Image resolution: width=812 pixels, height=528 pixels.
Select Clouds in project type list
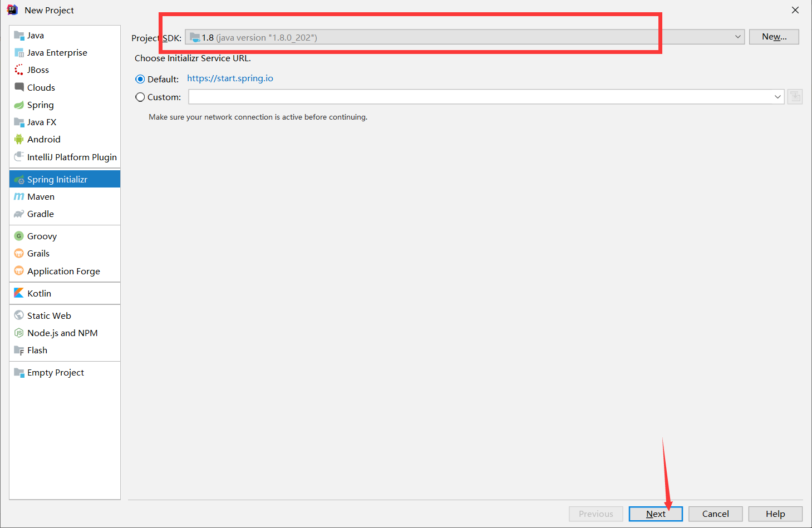click(x=65, y=87)
